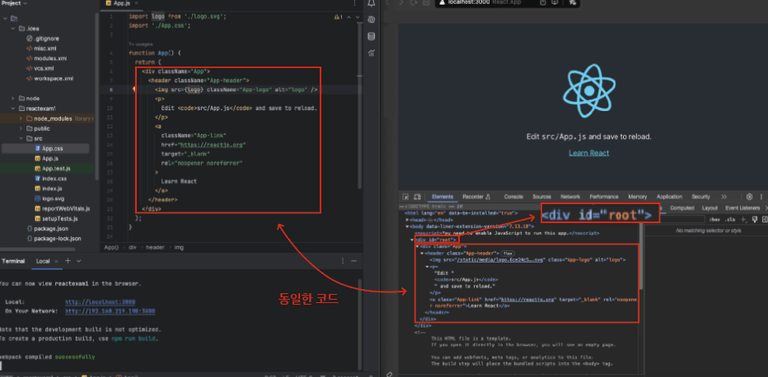Toggle the :hov element state button
Viewport: 768px width, 377px height.
click(715, 219)
